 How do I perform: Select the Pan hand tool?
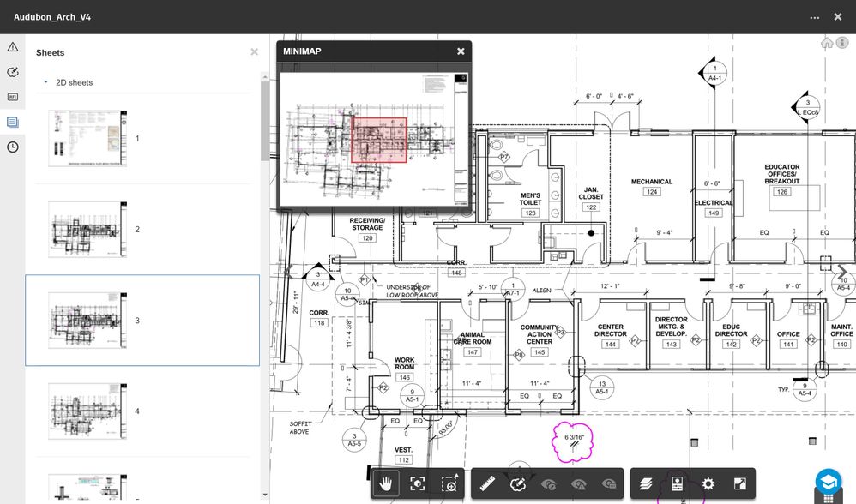coord(386,483)
